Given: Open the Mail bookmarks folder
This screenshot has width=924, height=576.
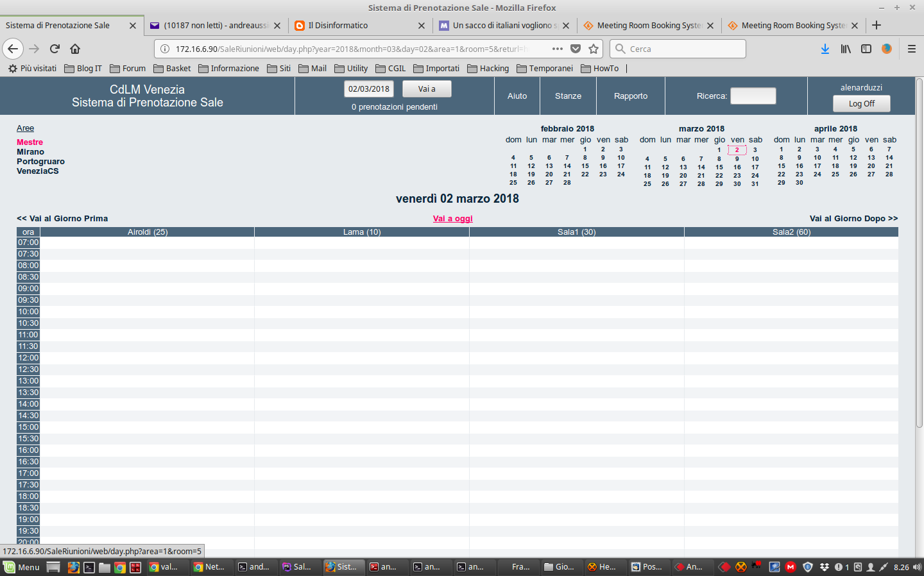Looking at the screenshot, I should point(312,69).
